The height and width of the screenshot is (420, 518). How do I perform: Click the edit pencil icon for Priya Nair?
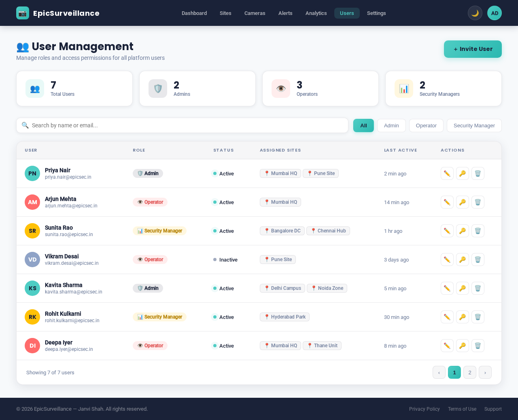point(447,173)
